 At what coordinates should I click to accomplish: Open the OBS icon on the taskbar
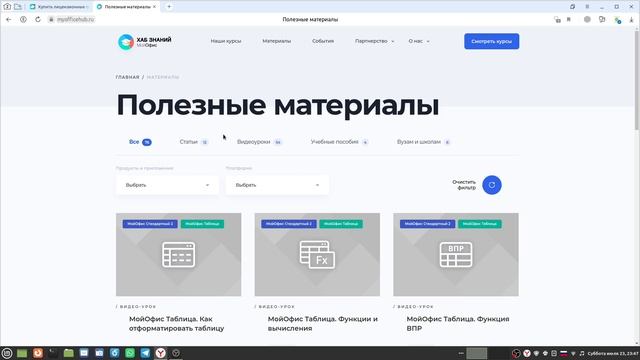pos(176,353)
